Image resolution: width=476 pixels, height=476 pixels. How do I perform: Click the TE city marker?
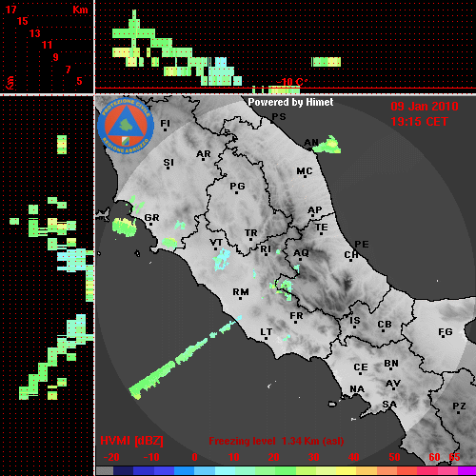click(x=321, y=233)
